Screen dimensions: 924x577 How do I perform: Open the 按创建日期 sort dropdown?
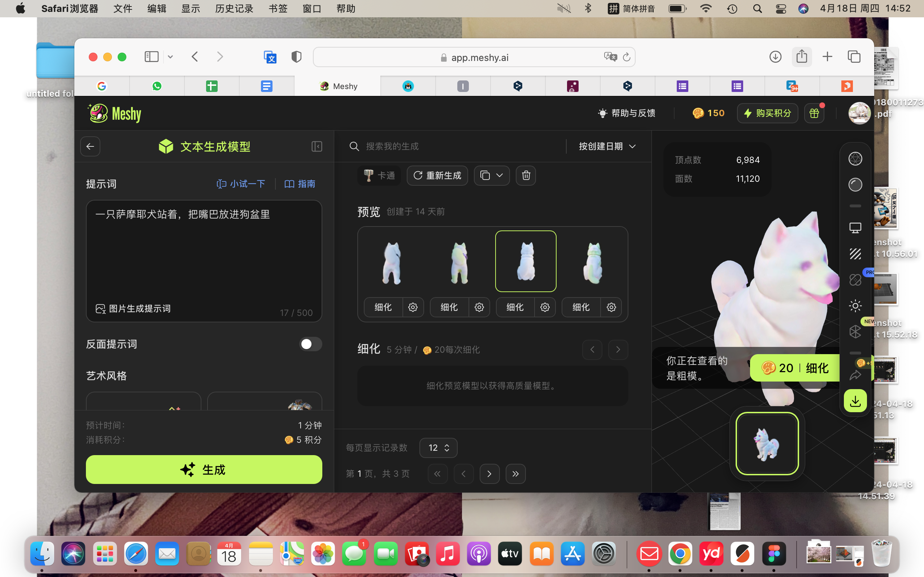[x=607, y=146]
